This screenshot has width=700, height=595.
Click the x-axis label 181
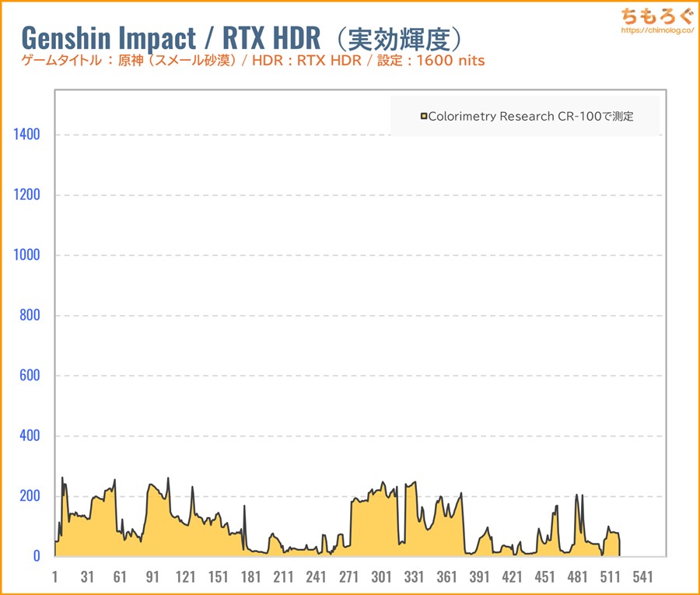pyautogui.click(x=251, y=576)
